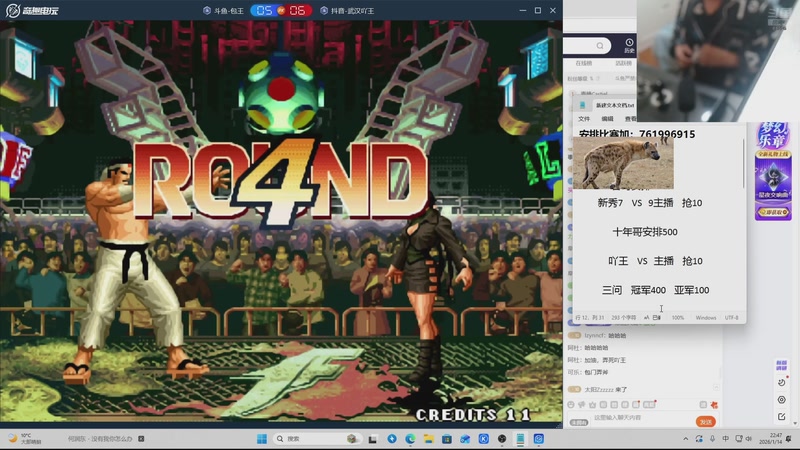Viewport: 800px width, 450px height.
Task: Open File Explorer folder icon in taskbar
Action: tap(428, 439)
